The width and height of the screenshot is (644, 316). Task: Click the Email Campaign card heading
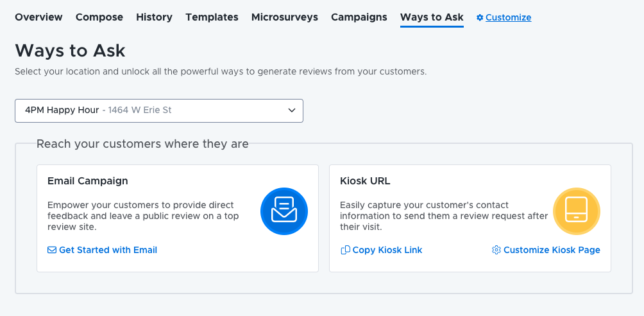pos(88,181)
